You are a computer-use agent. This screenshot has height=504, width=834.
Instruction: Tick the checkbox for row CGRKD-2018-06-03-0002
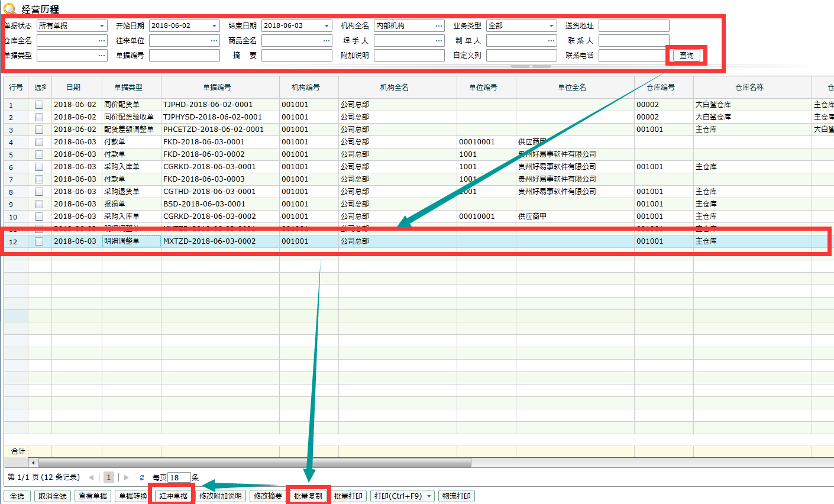click(39, 217)
